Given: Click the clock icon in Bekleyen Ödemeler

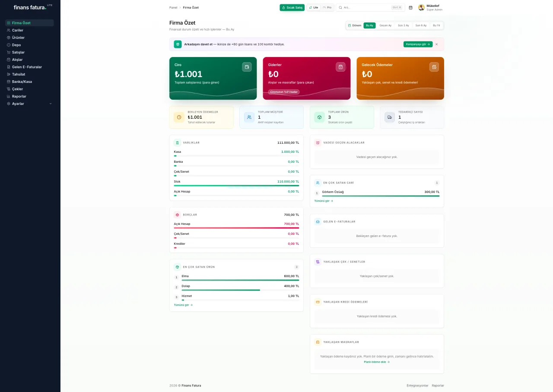Looking at the screenshot, I should (179, 117).
